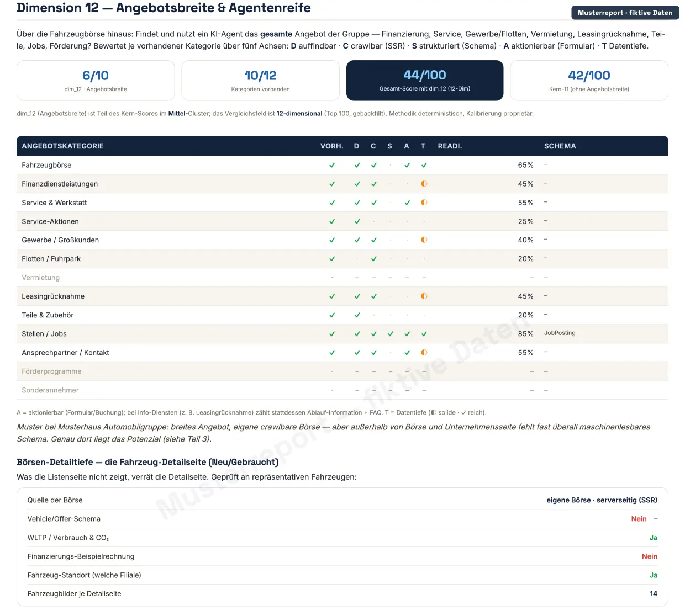
Task: Click the READI. column header
Action: [x=450, y=146]
